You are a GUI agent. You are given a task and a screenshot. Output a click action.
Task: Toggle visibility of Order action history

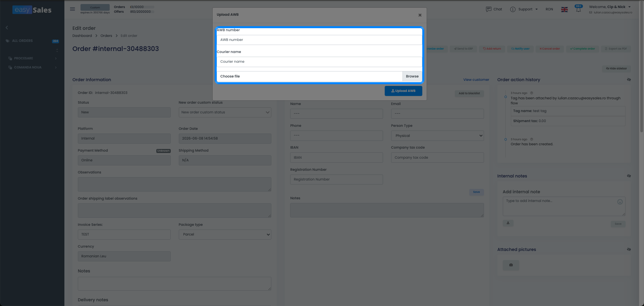click(629, 80)
